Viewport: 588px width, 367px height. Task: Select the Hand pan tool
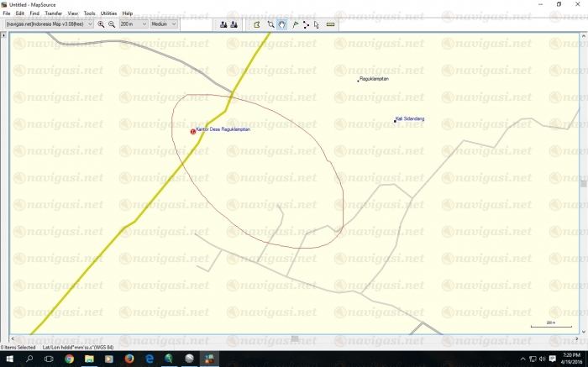click(281, 24)
